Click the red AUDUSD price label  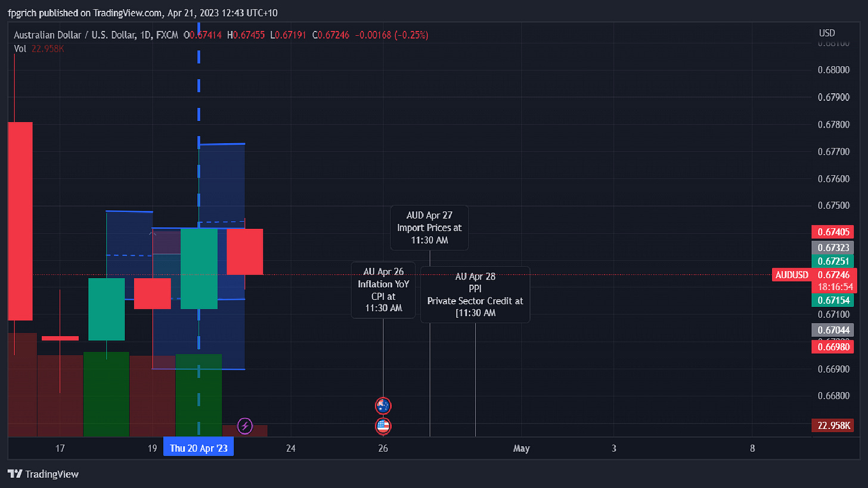(791, 275)
